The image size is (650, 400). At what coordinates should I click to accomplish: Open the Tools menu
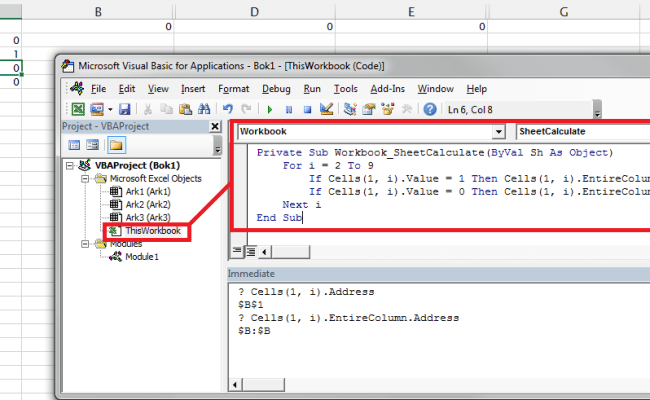tap(345, 89)
